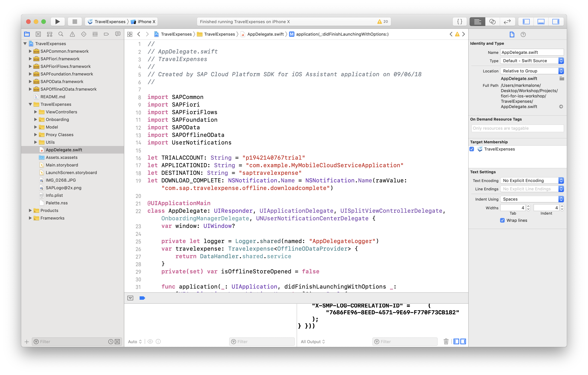Viewport: 588px width, 375px height.
Task: Open library with curly braces button
Action: [460, 21]
